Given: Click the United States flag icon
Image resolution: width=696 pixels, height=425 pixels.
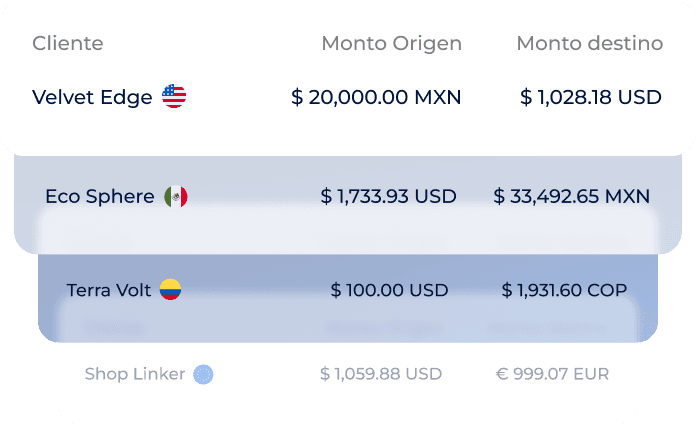Looking at the screenshot, I should coord(174,96).
